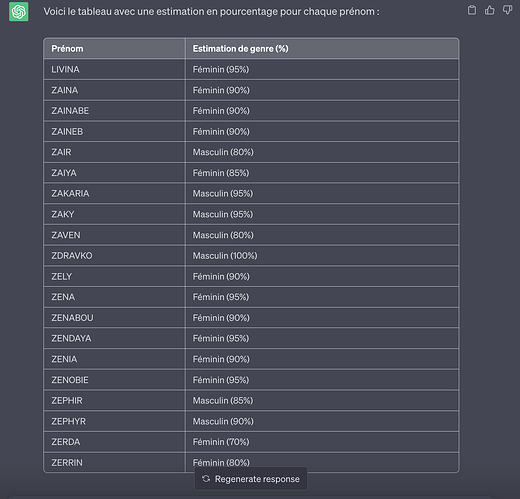520x499 pixels.
Task: Click the Estimation de genre (%) header
Action: tap(322, 49)
